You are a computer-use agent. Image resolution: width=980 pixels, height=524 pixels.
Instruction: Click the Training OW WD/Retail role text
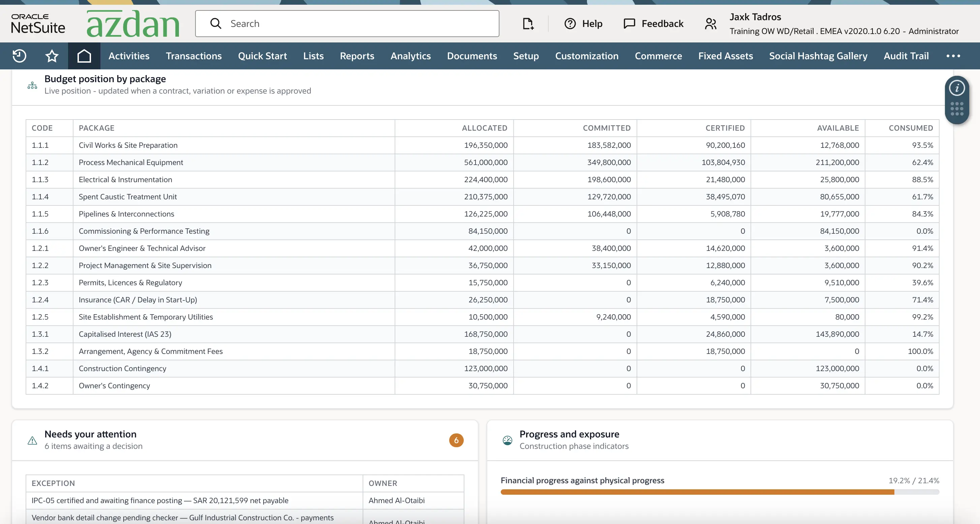point(844,31)
